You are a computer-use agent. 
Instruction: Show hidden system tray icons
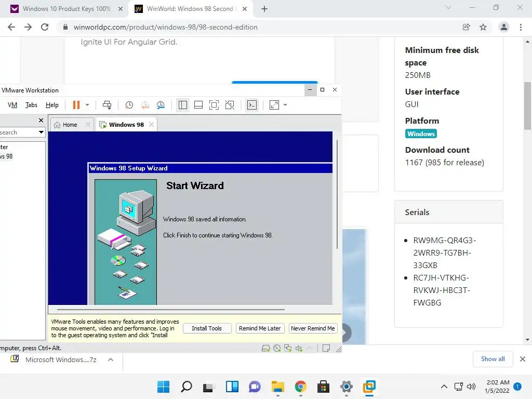pyautogui.click(x=444, y=387)
